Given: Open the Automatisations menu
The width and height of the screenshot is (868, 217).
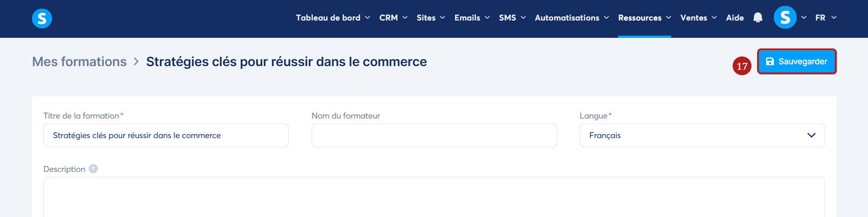Looking at the screenshot, I should click(x=572, y=18).
